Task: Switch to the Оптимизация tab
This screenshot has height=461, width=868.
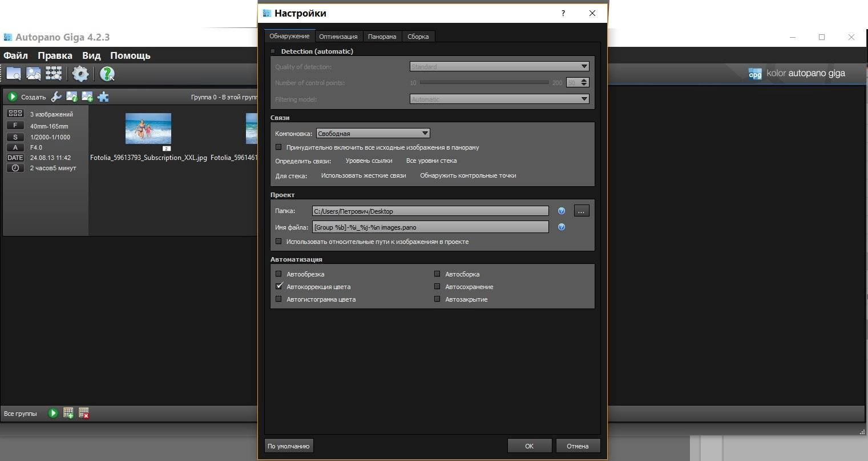Action: (338, 37)
